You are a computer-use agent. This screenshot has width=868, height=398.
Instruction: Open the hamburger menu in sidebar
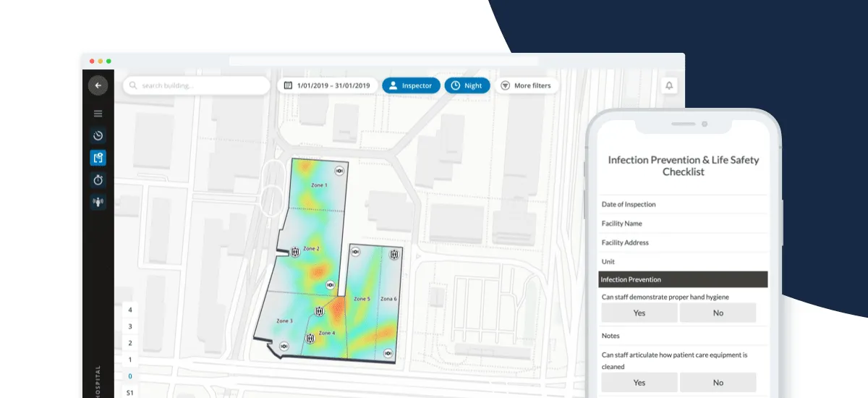click(98, 114)
